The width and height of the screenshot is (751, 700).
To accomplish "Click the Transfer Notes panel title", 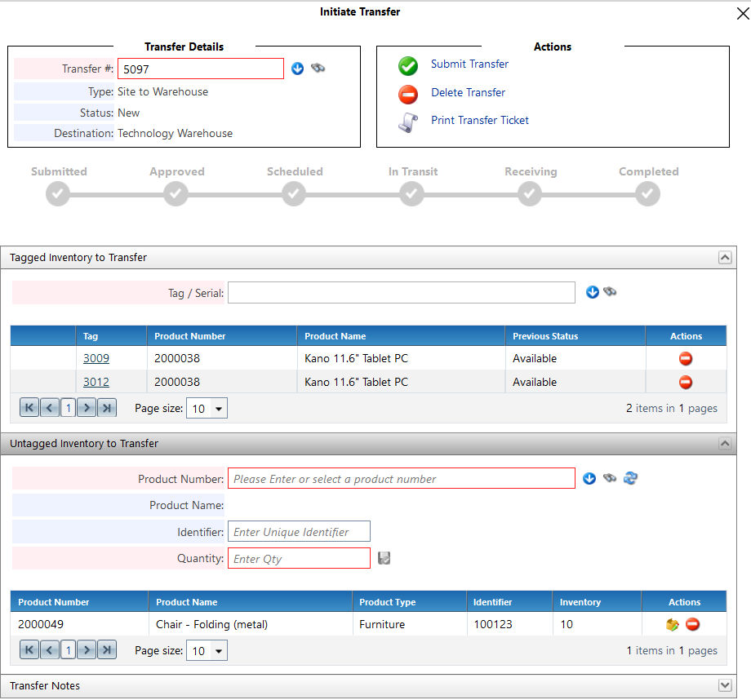I will [45, 685].
